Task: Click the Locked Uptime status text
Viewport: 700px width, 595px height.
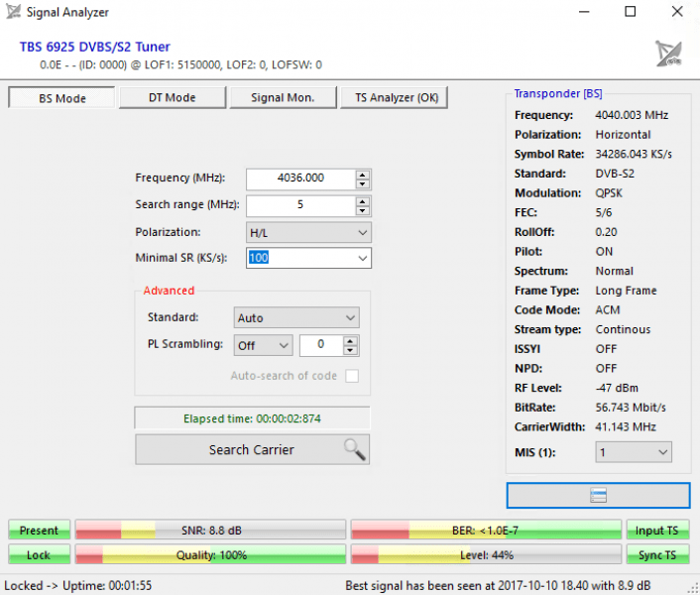Action: (x=78, y=586)
